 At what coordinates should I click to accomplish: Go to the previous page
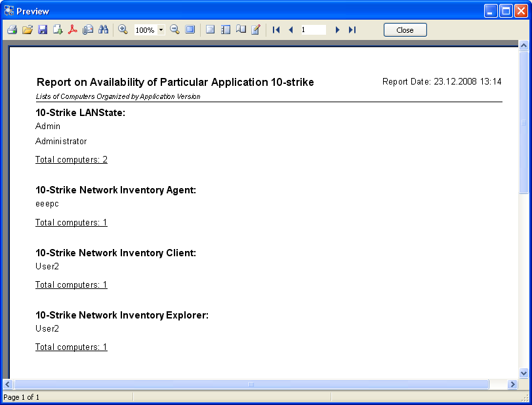pyautogui.click(x=291, y=30)
